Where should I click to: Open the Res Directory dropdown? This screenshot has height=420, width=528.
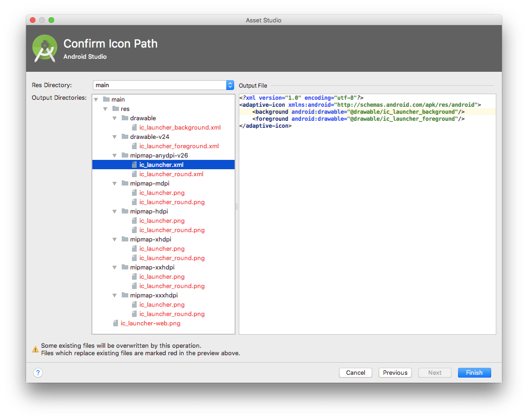pyautogui.click(x=229, y=85)
